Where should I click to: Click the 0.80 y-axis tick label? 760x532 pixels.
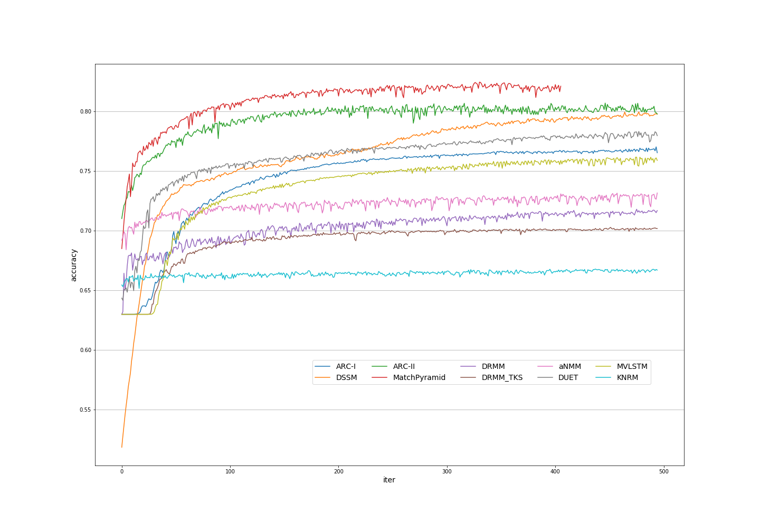(x=85, y=111)
